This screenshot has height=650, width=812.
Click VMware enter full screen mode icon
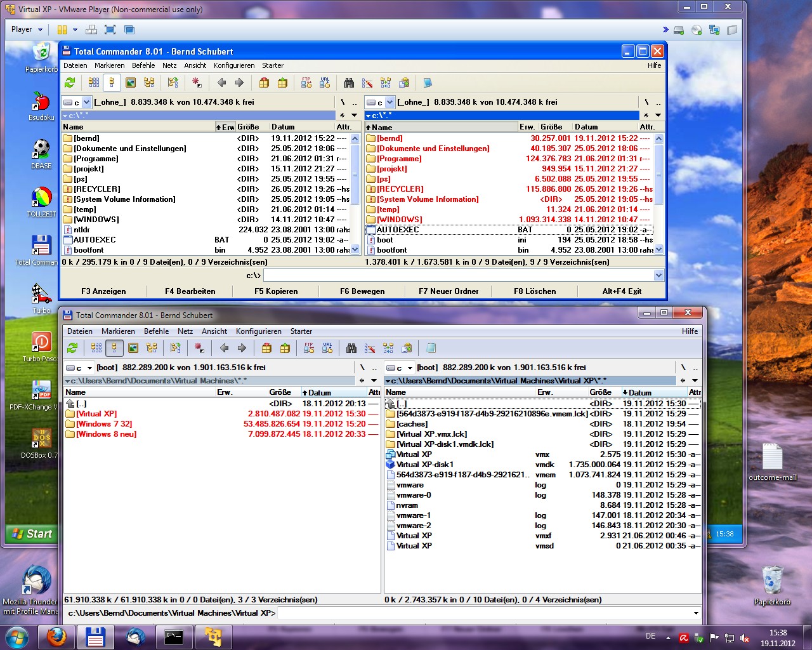tap(110, 30)
